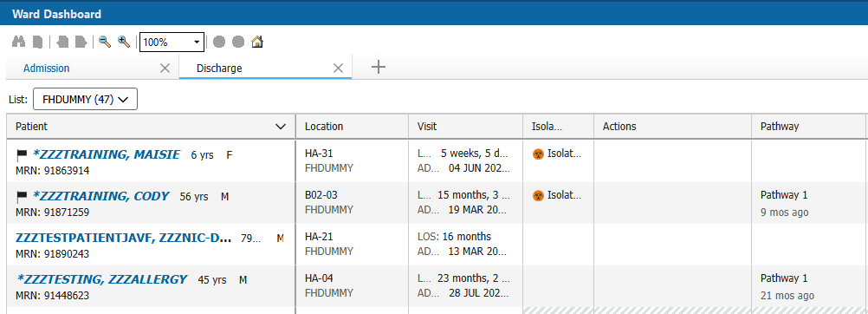Click the zoom out magnifier icon
868x314 pixels.
(x=105, y=42)
